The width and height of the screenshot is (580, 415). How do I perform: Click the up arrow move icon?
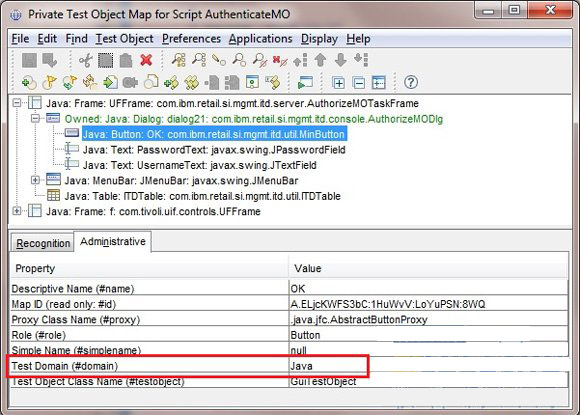coord(320,60)
